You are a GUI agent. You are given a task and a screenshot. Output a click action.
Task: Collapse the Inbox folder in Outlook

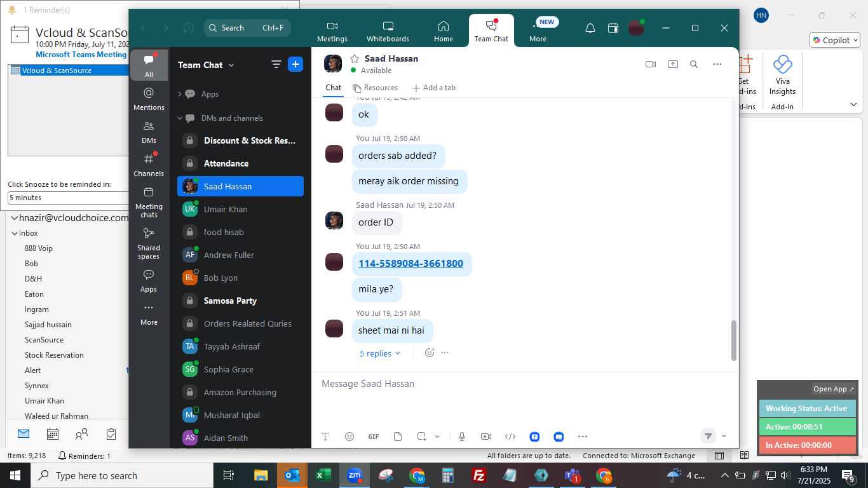pyautogui.click(x=15, y=233)
